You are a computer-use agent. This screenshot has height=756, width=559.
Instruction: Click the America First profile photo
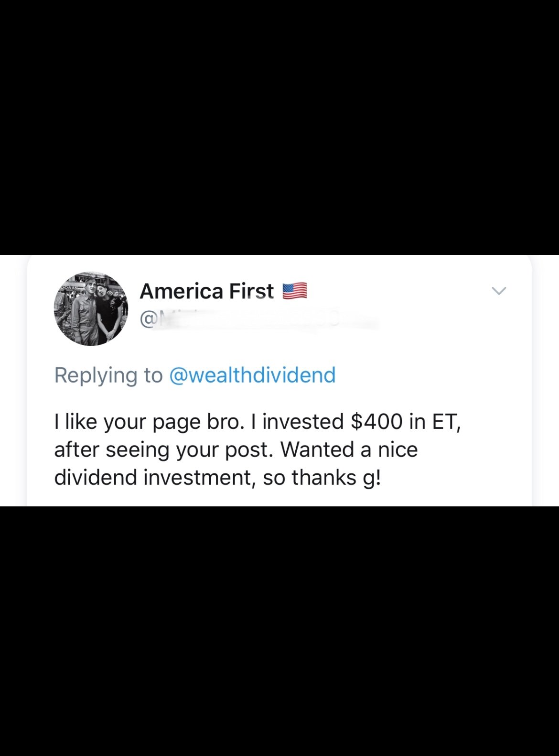point(91,308)
